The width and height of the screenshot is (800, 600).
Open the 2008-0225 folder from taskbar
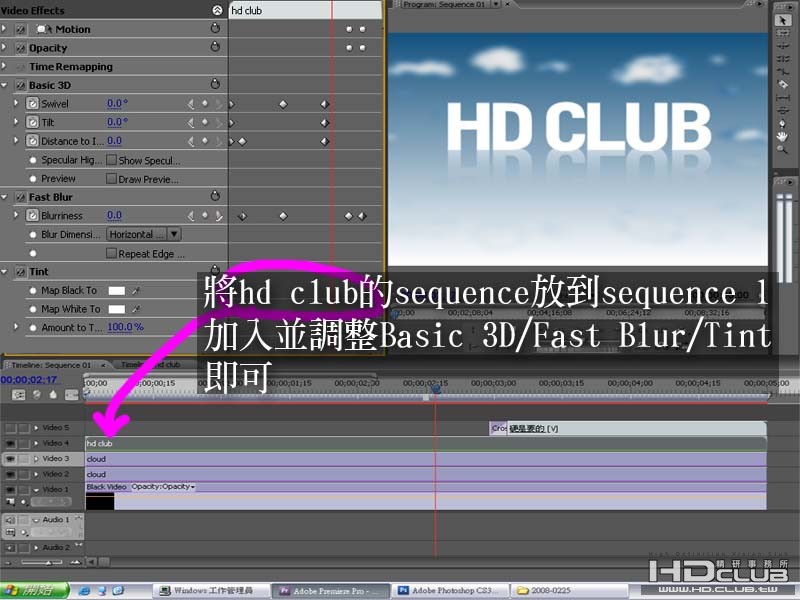569,591
